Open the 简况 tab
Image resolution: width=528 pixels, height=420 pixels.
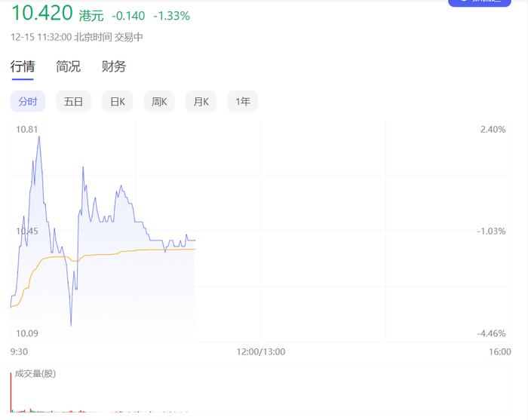pos(69,66)
